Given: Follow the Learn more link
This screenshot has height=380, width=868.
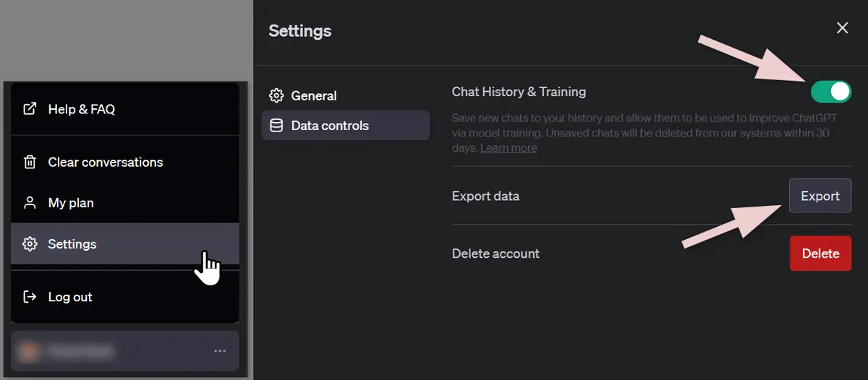Looking at the screenshot, I should tap(509, 148).
